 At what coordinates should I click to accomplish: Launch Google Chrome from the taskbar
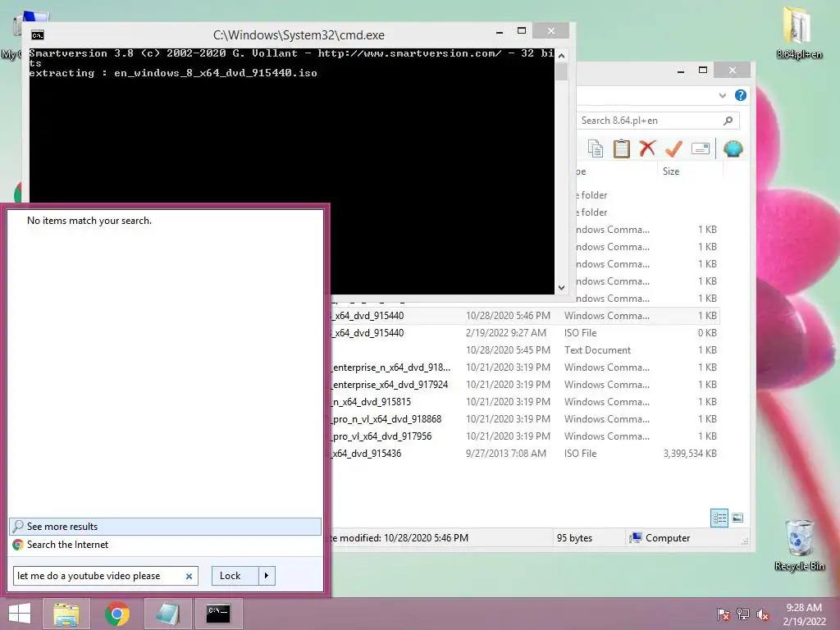coord(116,614)
